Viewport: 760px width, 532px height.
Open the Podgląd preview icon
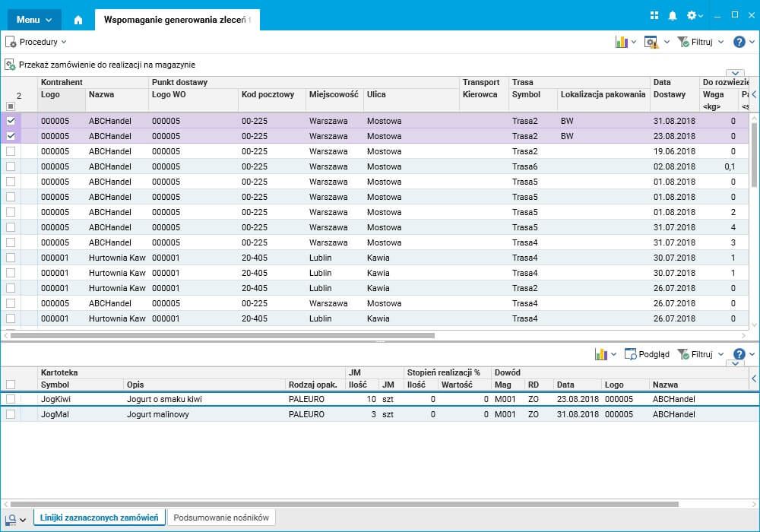630,354
